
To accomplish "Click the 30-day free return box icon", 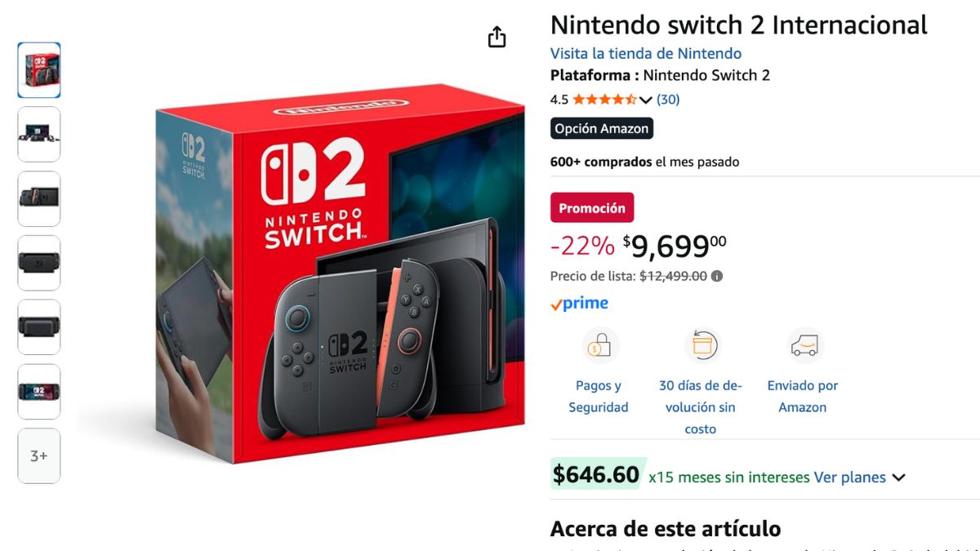I will (x=701, y=346).
